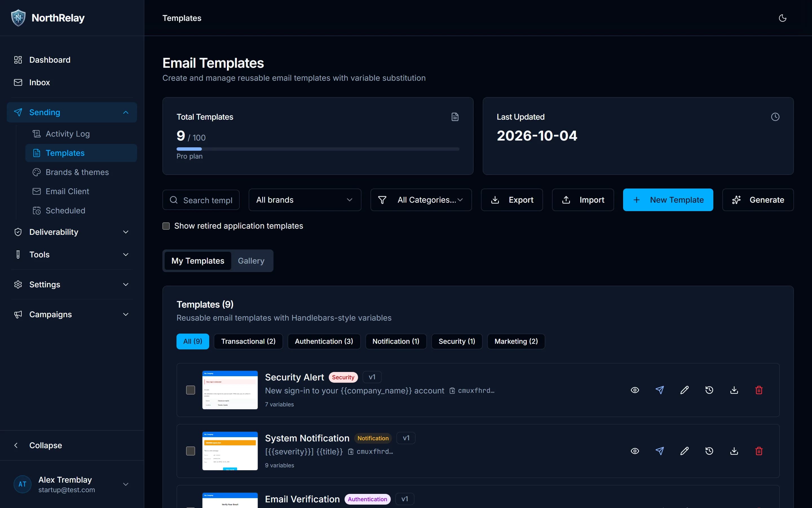Image resolution: width=812 pixels, height=508 pixels.
Task: Click the Generate button
Action: pyautogui.click(x=758, y=200)
